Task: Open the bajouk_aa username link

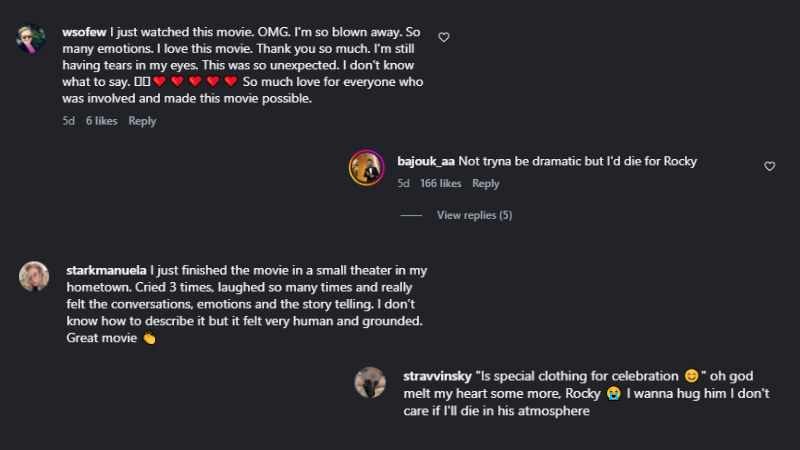Action: tap(426, 161)
